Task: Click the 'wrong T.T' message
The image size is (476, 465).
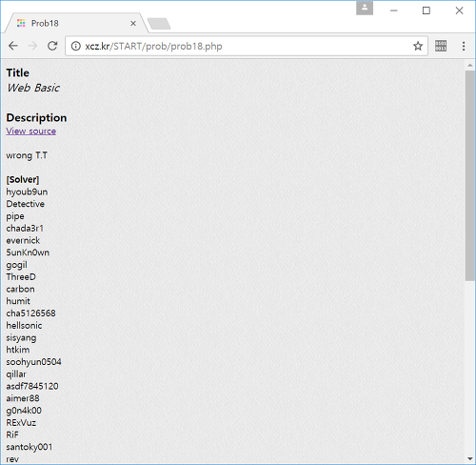Action: 27,155
